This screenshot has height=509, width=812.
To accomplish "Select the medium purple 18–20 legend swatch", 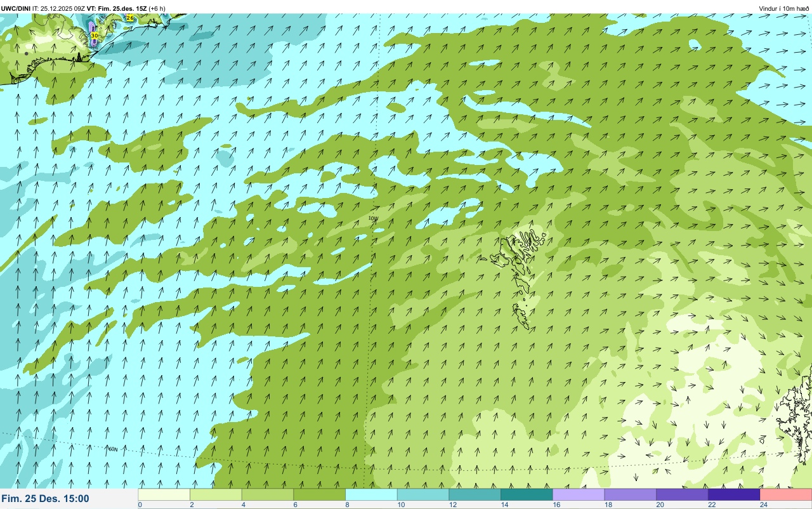I will click(631, 494).
